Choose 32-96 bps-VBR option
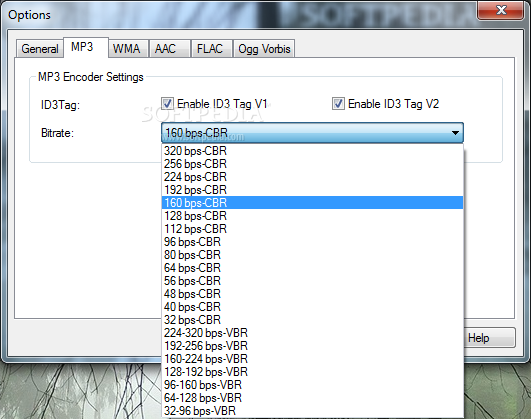This screenshot has height=419, width=531. [312, 411]
